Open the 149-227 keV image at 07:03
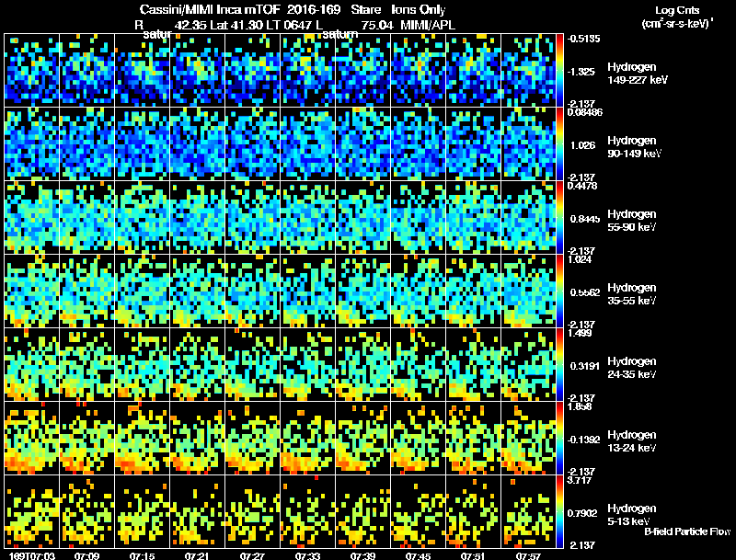This screenshot has width=736, height=560. [32, 71]
